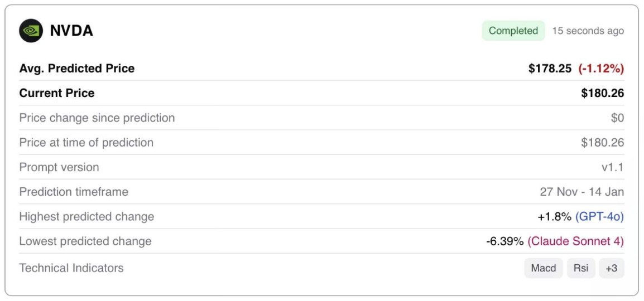This screenshot has height=301, width=644.
Task: Click the Avg. Predicted Price label
Action: click(77, 69)
